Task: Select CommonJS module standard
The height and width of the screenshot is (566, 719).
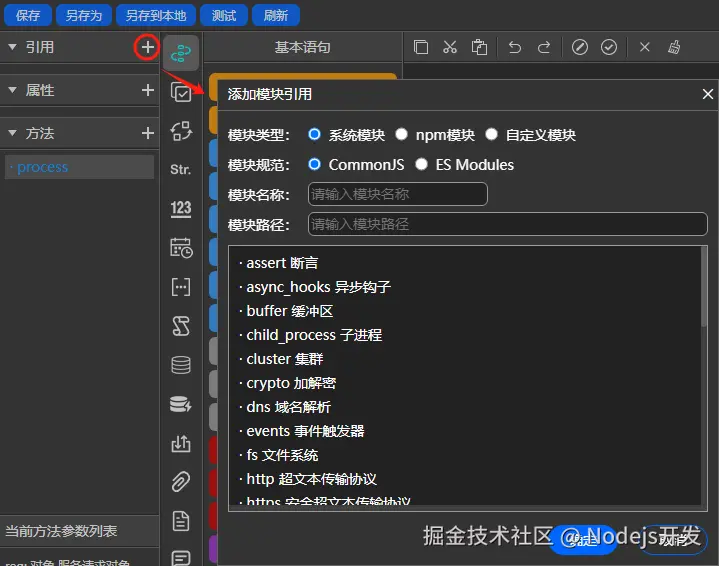Action: click(315, 164)
